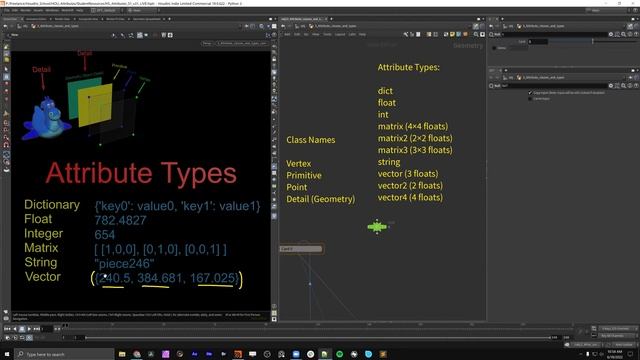This screenshot has width=640, height=360.
Task: Select the green node in network editor
Action: click(x=377, y=226)
